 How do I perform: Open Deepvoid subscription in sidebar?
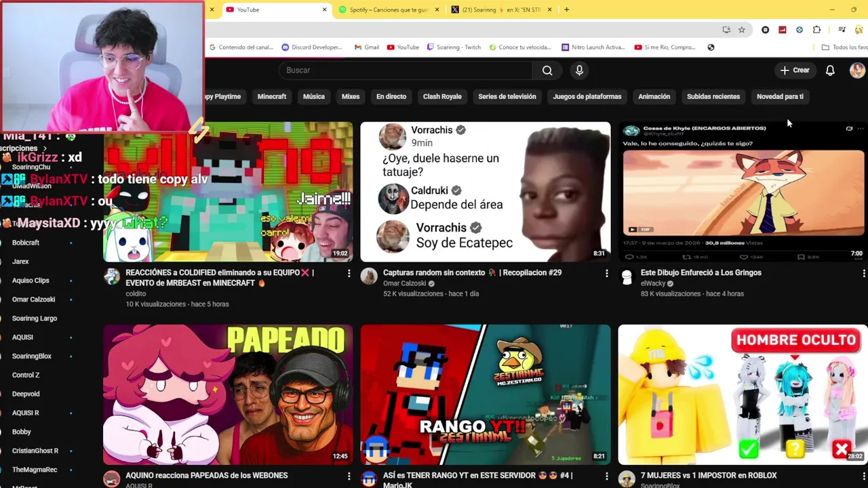tap(26, 394)
